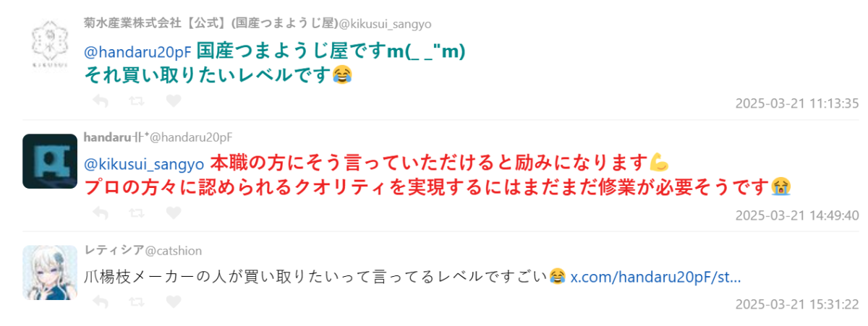Open the 2025-03-21 11:13:35 timestamp
Viewport: 868px width, 326px height.
[x=796, y=103]
